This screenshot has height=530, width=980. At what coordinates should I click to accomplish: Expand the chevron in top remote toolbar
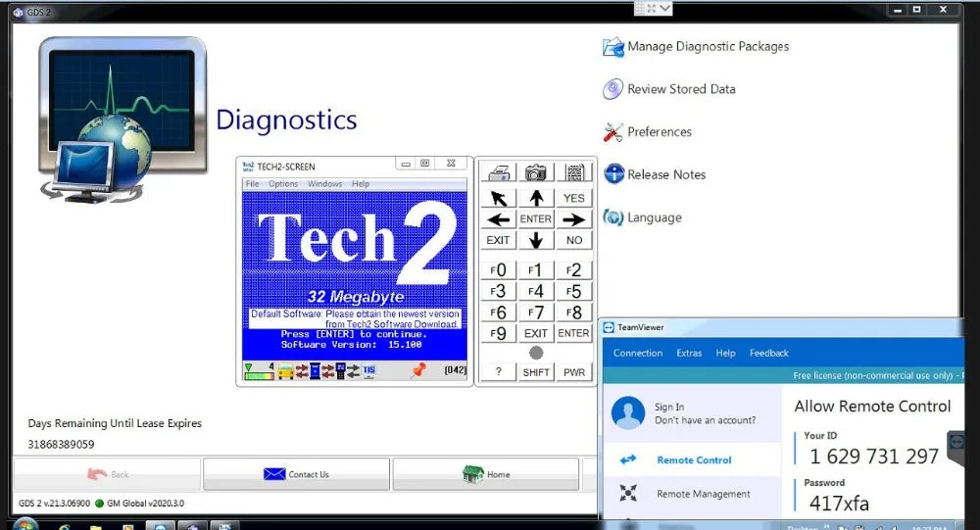coord(665,8)
